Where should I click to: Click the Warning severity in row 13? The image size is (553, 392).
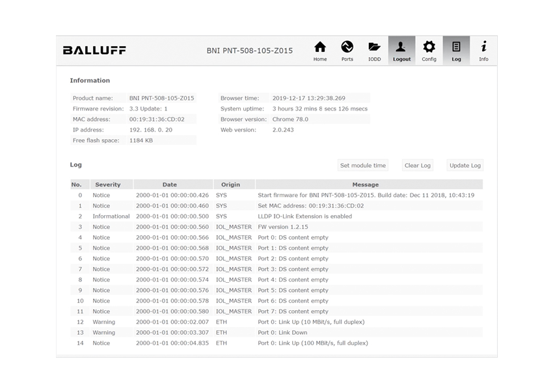point(103,332)
